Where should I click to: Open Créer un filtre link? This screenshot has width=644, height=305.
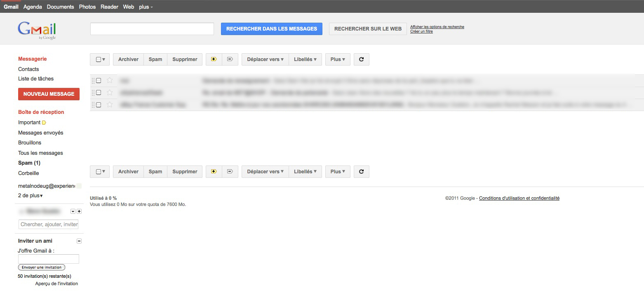coord(421,31)
